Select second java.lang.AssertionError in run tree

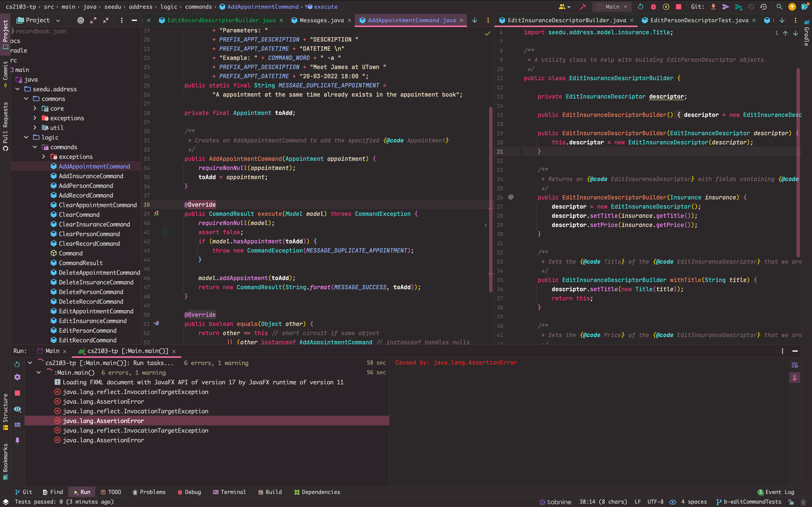pos(103,421)
